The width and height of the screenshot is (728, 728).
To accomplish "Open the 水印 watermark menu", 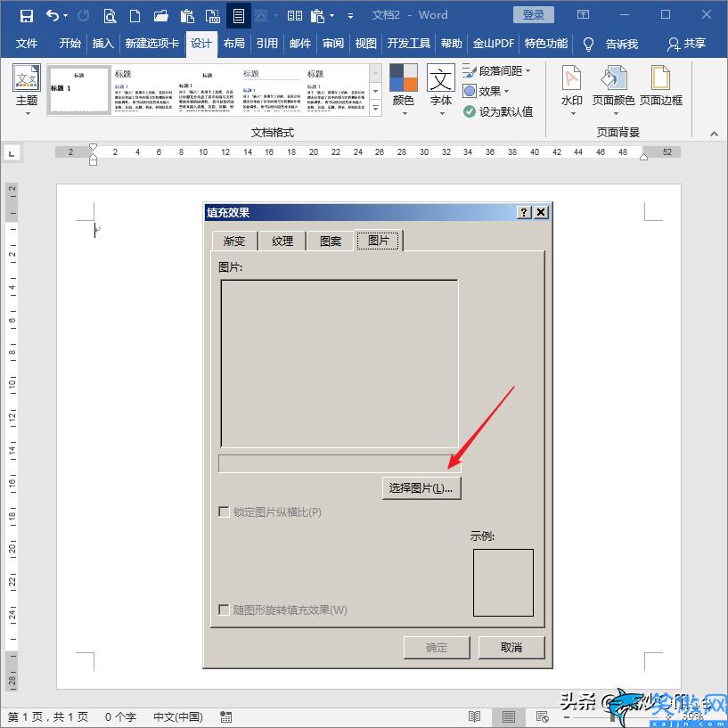I will pos(571,90).
